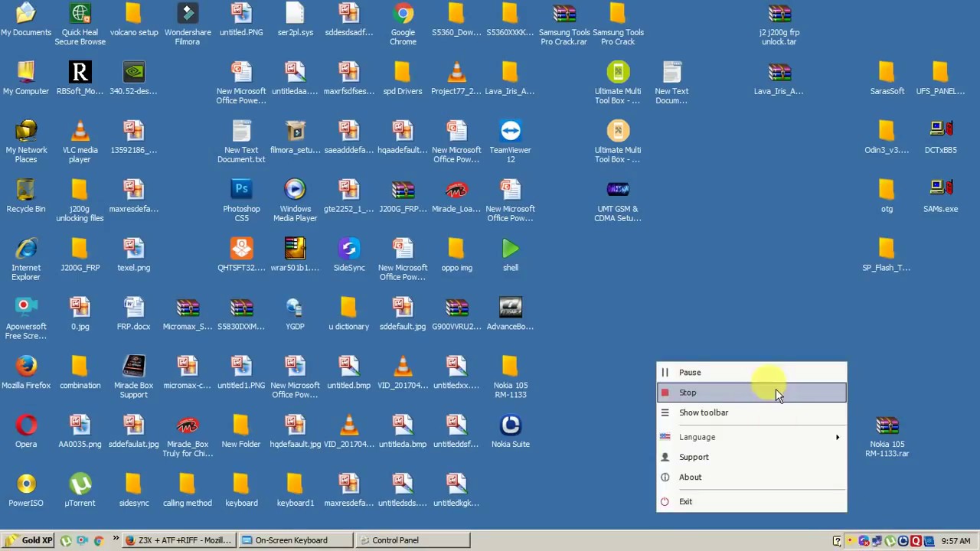This screenshot has width=980, height=551.
Task: Activate the On-Screen Keyboard taskbar button
Action: pyautogui.click(x=295, y=540)
